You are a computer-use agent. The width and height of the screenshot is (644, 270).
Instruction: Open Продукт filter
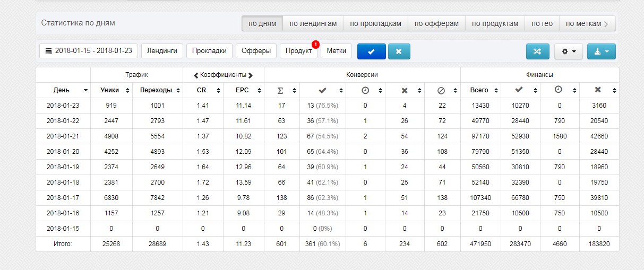tap(298, 51)
